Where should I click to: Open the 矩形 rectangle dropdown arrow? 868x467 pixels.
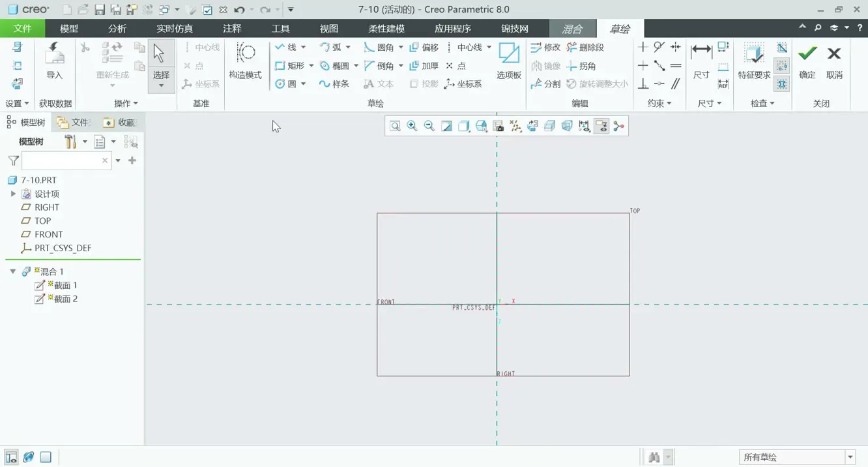pos(311,66)
